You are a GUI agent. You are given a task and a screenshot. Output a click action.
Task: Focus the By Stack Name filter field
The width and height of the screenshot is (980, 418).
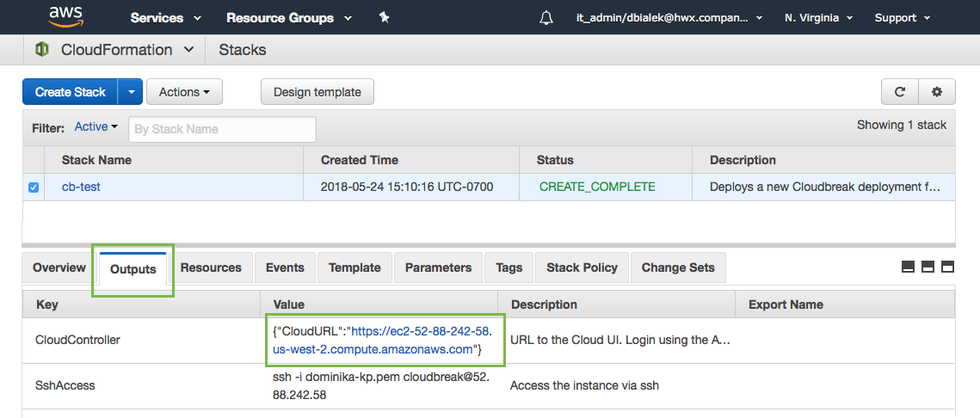222,129
